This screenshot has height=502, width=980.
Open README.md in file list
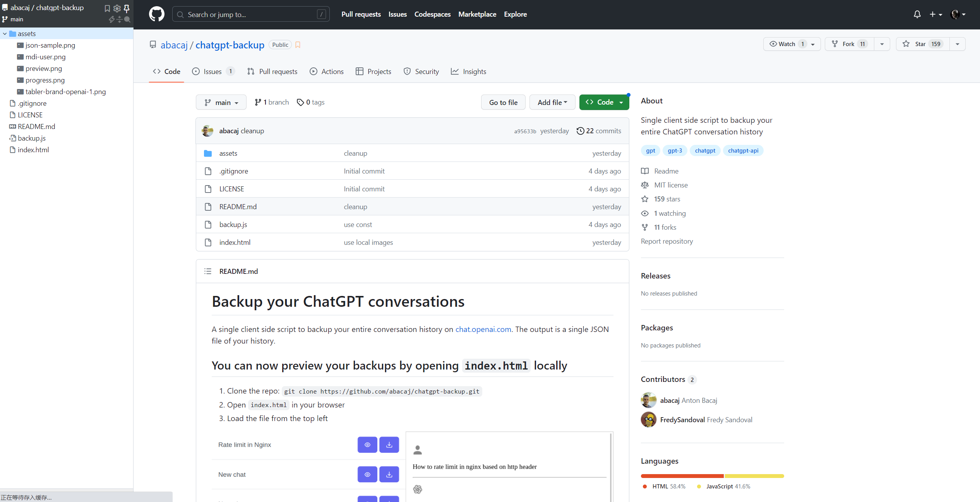[x=238, y=207]
